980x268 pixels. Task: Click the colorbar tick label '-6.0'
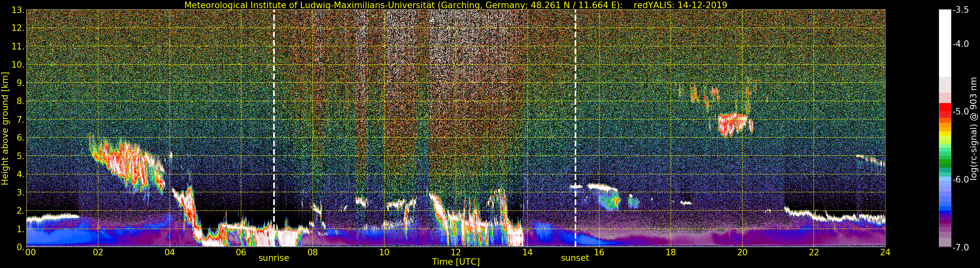point(960,180)
